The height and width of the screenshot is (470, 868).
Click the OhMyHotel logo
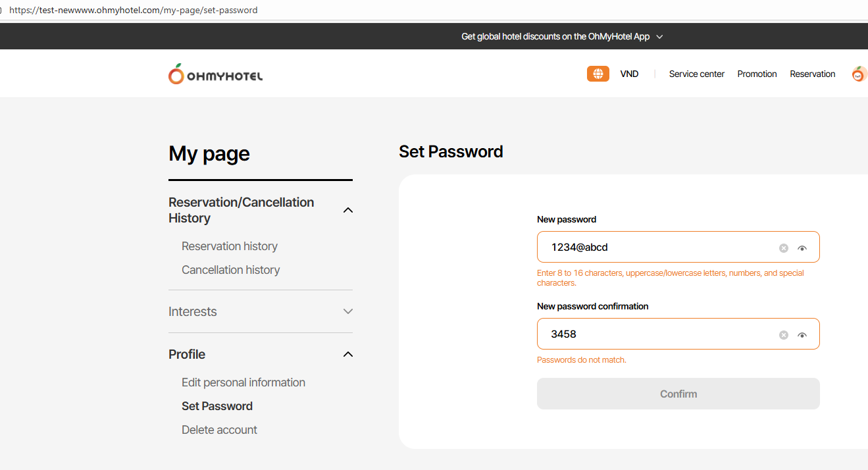point(215,74)
